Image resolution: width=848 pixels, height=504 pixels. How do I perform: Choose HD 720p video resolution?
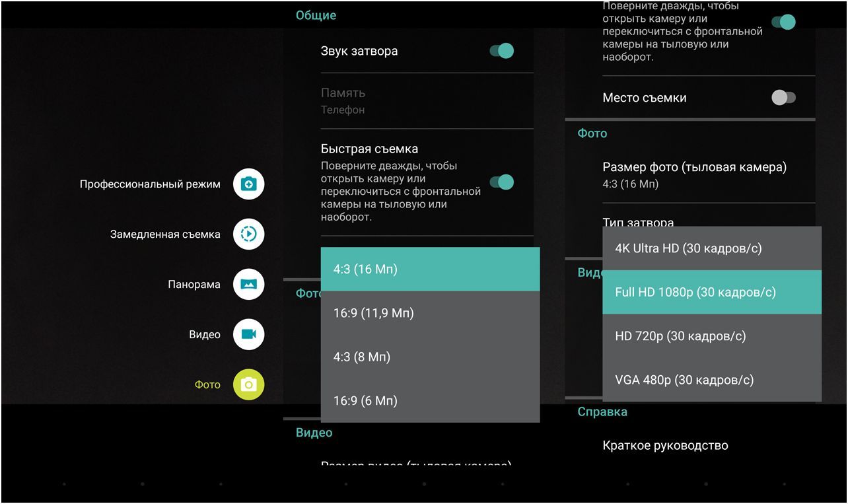click(711, 336)
